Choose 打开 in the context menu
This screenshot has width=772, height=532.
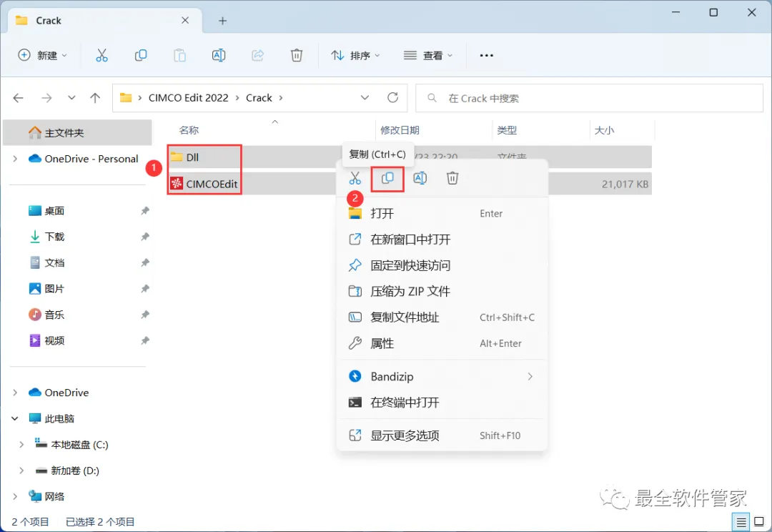coord(442,213)
